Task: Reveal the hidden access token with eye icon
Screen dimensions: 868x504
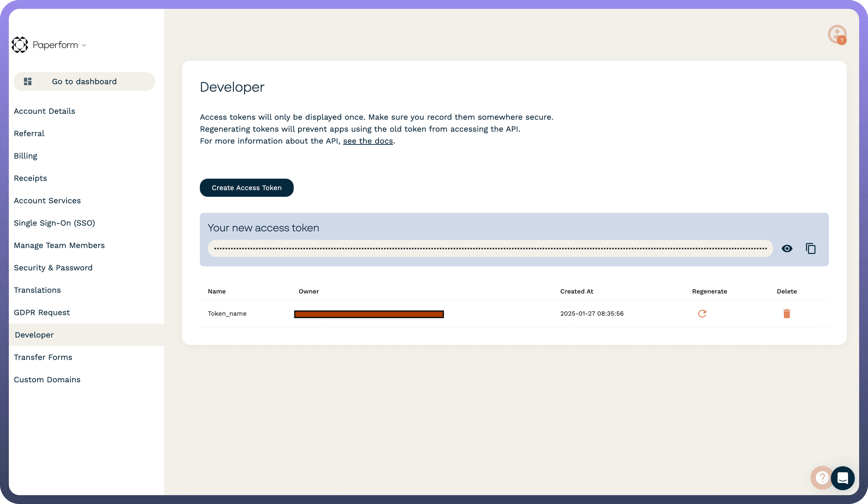Action: (787, 248)
